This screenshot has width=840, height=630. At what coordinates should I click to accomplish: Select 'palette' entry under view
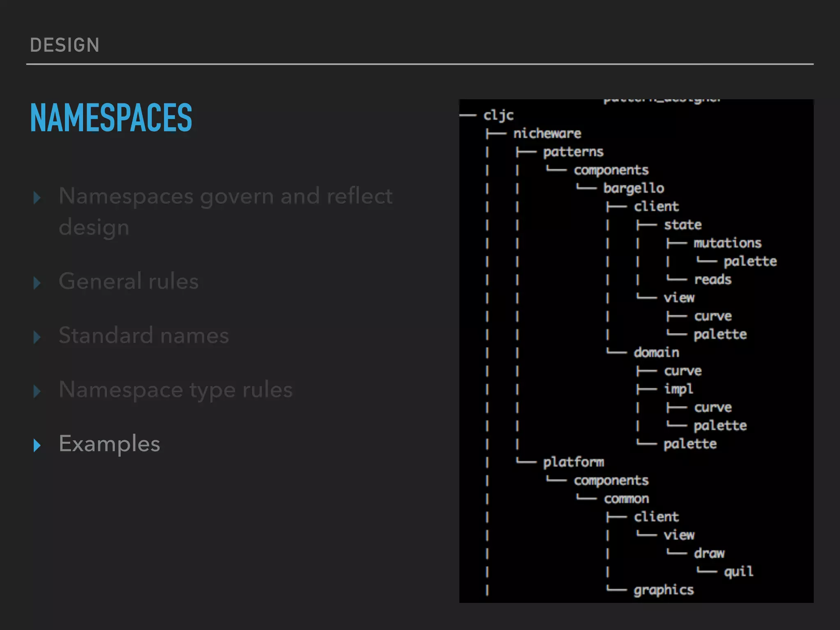point(720,335)
